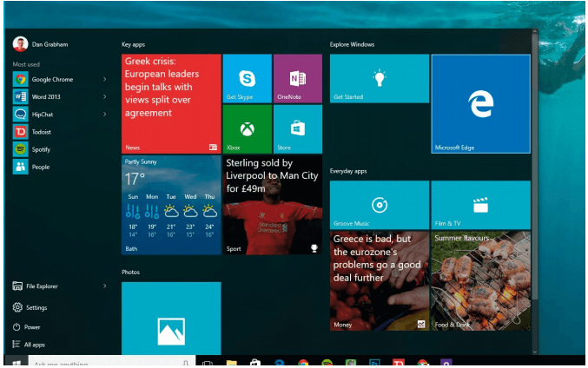The height and width of the screenshot is (368, 588).
Task: Expand the File Explorer jump list arrow
Action: 104,286
